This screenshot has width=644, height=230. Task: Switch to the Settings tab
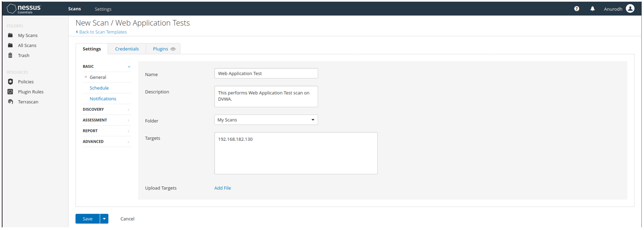tap(92, 49)
